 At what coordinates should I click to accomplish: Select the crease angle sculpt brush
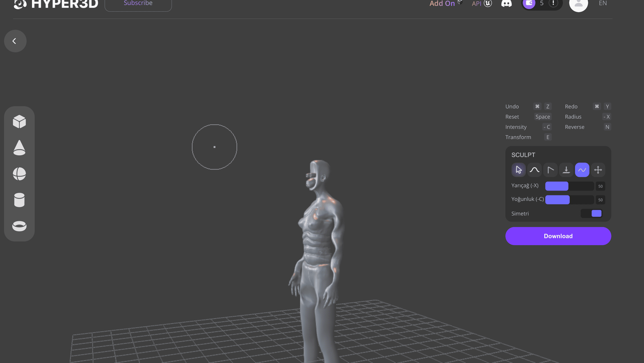[550, 170]
